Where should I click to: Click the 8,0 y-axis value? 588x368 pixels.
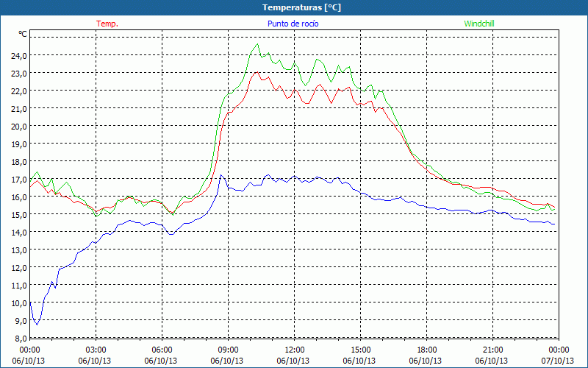21,339
